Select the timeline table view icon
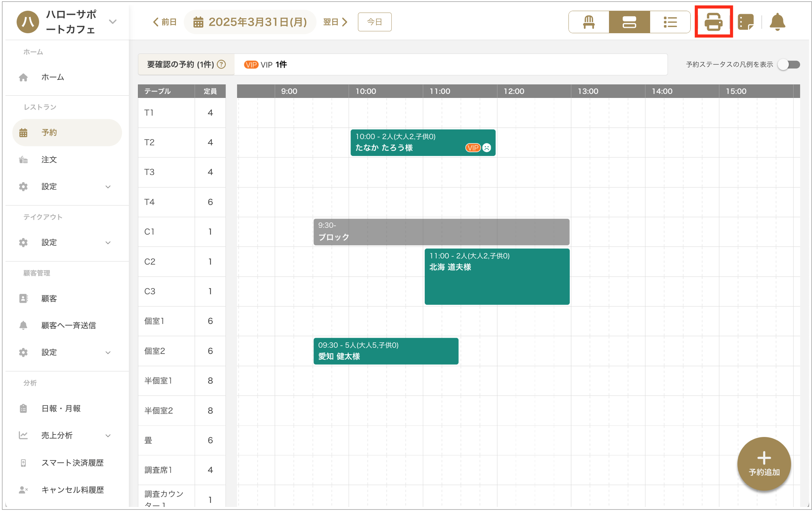Image resolution: width=812 pixels, height=513 pixels. (x=629, y=22)
